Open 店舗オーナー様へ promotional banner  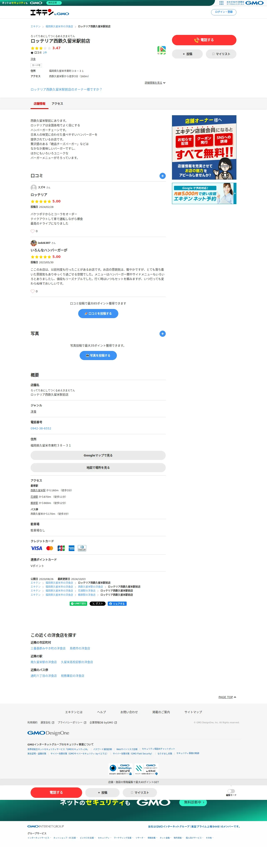[204, 148]
